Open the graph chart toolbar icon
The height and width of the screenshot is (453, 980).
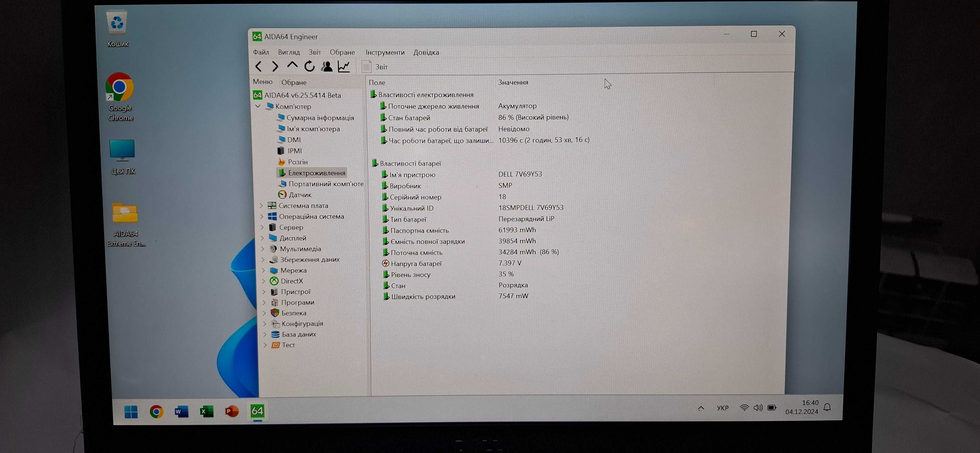tap(344, 67)
